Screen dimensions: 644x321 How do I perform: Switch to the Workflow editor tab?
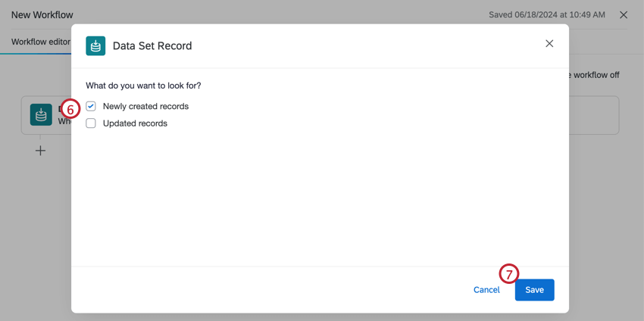pyautogui.click(x=40, y=42)
